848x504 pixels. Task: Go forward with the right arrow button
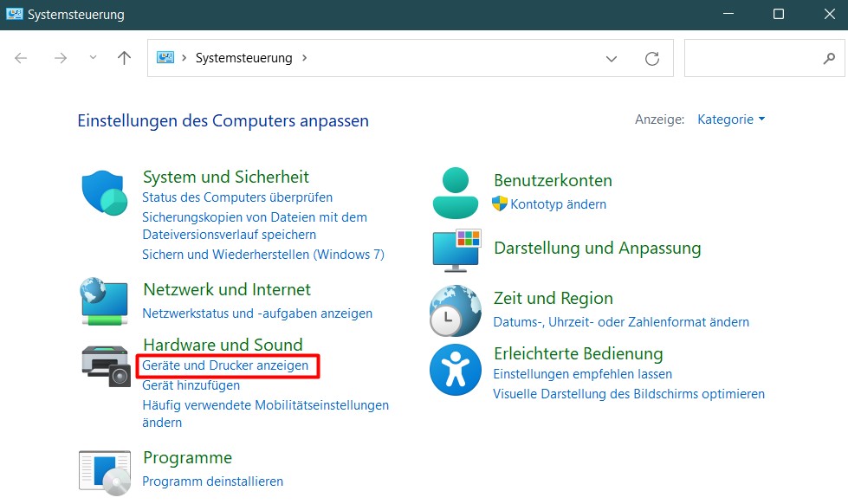[61, 58]
